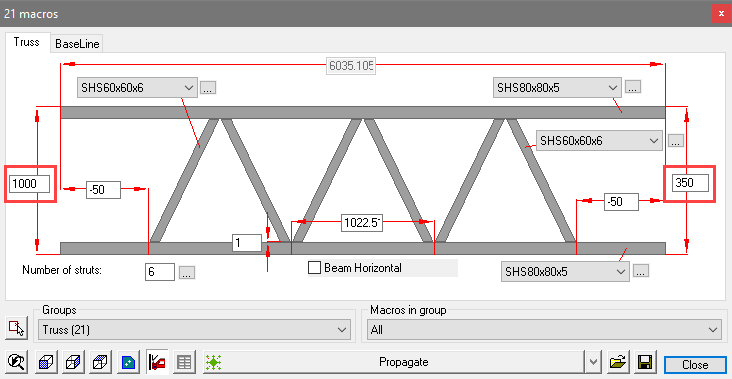The height and width of the screenshot is (379, 732).
Task: Click the ellipsis button beside Number of struts
Action: pos(187,273)
